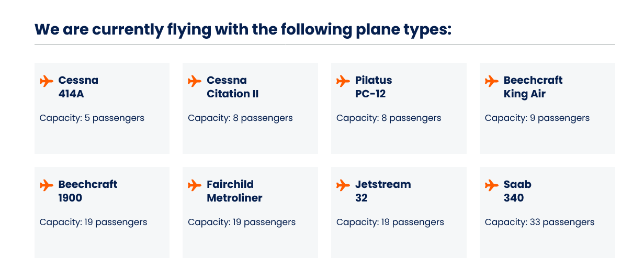Click the Beechcraft King Air heading

533,87
